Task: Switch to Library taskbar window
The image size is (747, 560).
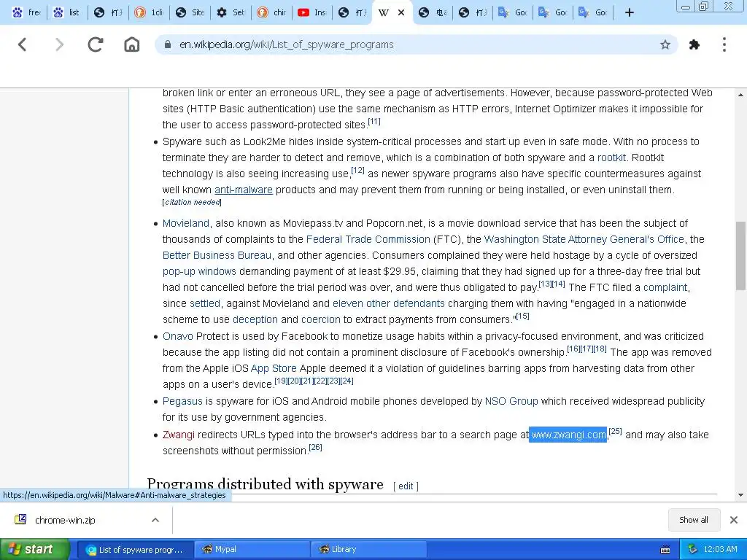Action: coord(368,550)
